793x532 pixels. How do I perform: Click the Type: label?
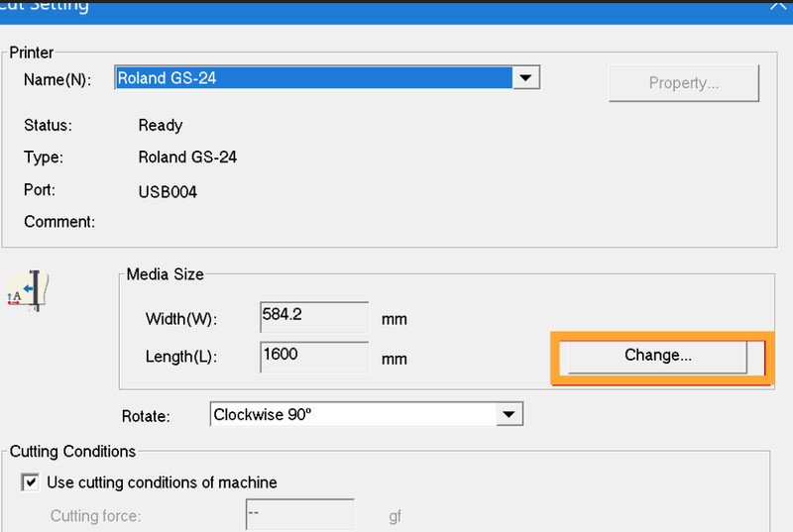(x=44, y=158)
